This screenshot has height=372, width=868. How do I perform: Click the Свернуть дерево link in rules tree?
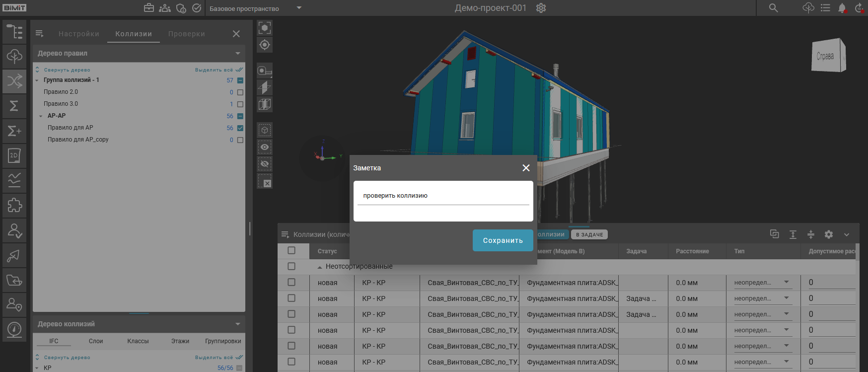click(67, 70)
